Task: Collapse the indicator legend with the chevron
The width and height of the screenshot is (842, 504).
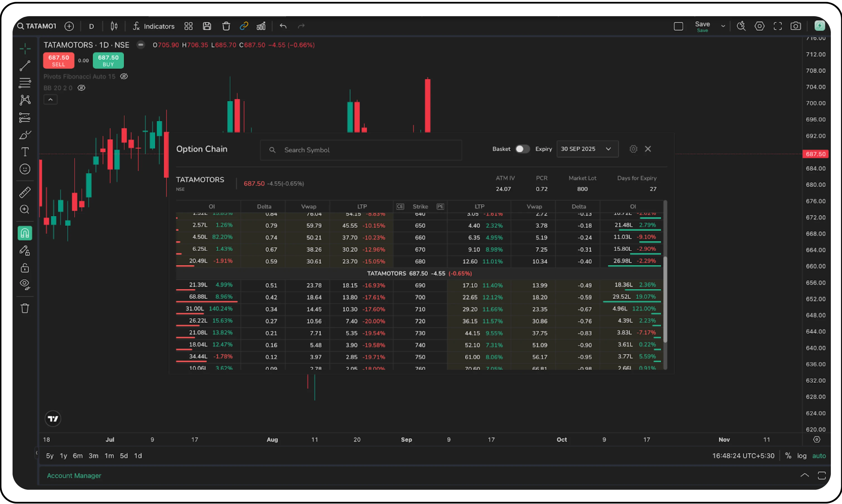Action: pyautogui.click(x=50, y=99)
